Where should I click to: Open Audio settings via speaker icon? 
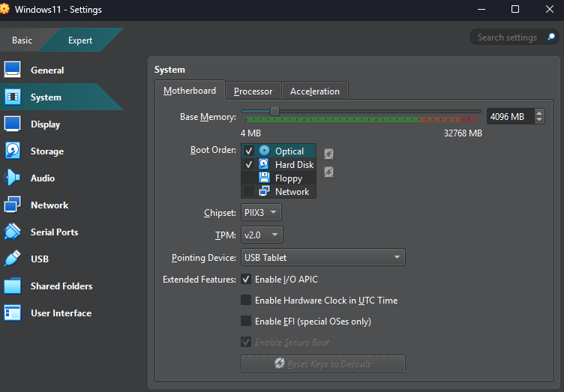pyautogui.click(x=12, y=178)
